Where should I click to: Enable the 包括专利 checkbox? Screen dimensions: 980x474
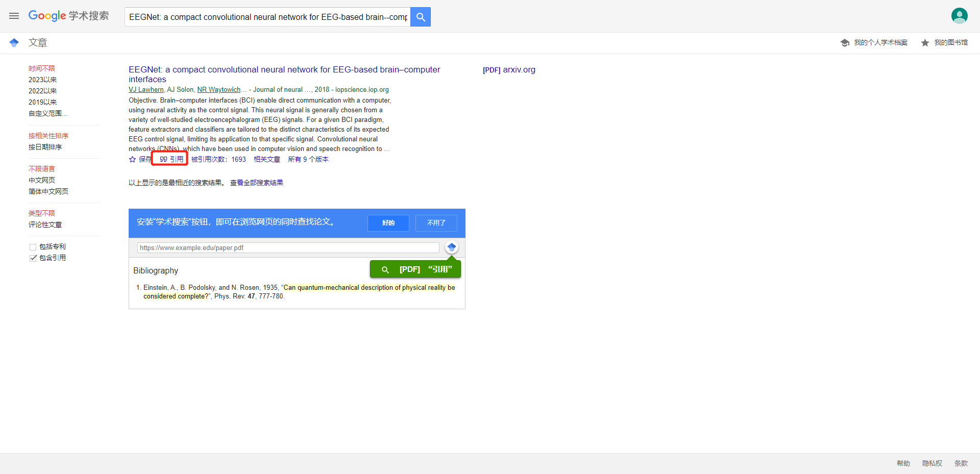(x=33, y=247)
